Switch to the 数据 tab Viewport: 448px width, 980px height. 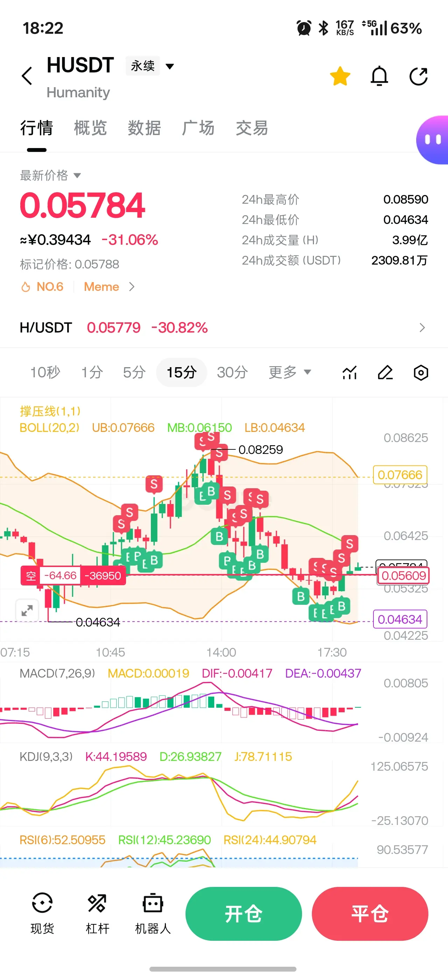point(144,128)
